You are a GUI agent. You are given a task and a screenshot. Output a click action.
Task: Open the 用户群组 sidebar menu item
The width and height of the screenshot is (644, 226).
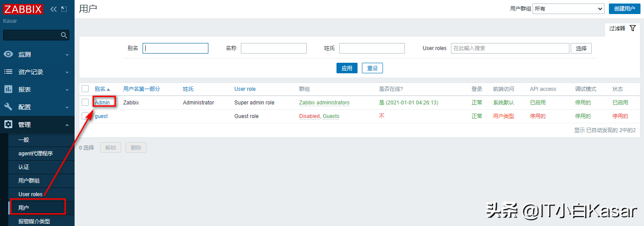click(29, 181)
